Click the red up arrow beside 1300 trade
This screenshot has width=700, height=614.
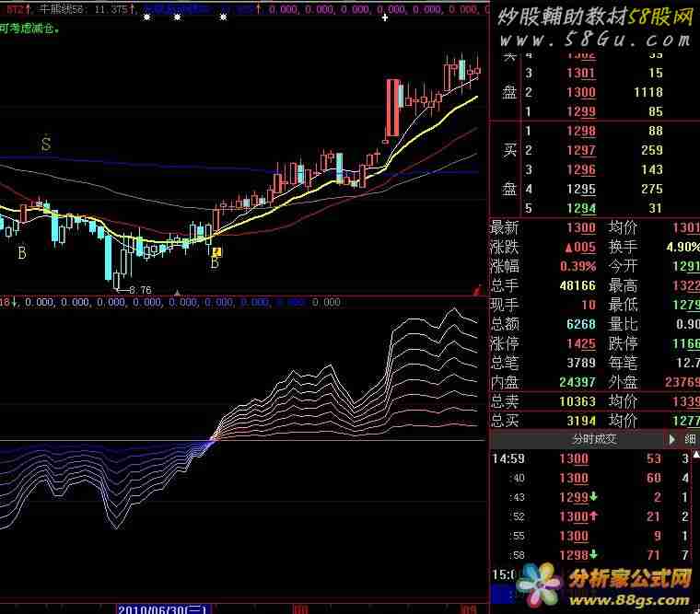click(594, 516)
